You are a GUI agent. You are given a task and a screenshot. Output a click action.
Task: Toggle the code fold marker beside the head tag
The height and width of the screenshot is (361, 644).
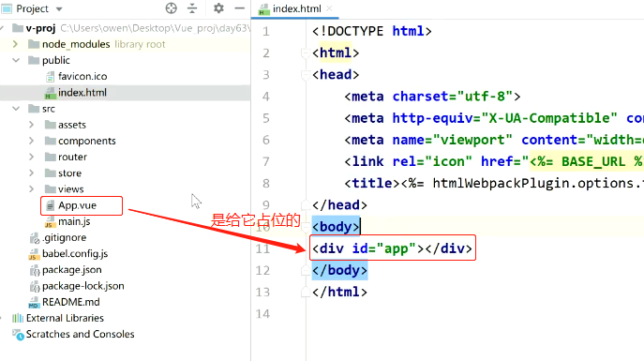tap(306, 75)
